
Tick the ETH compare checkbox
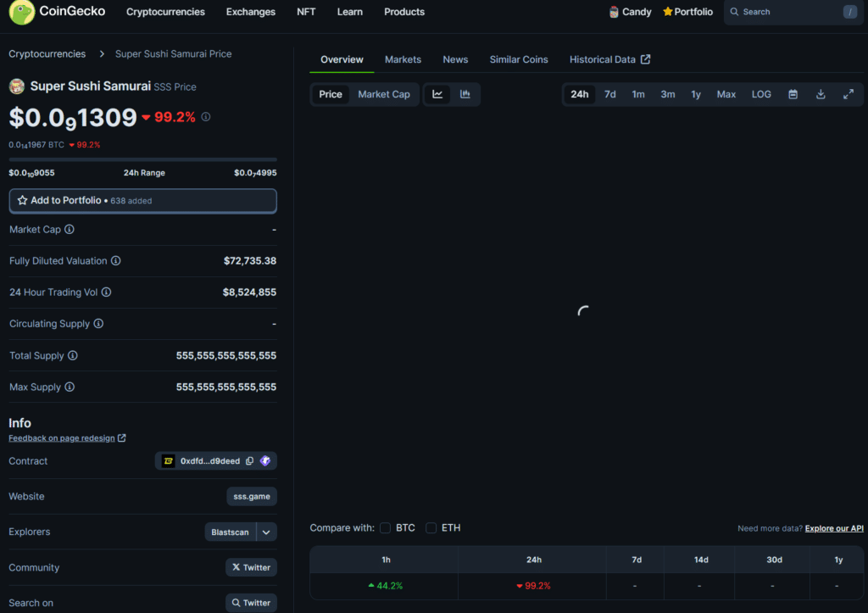point(431,527)
